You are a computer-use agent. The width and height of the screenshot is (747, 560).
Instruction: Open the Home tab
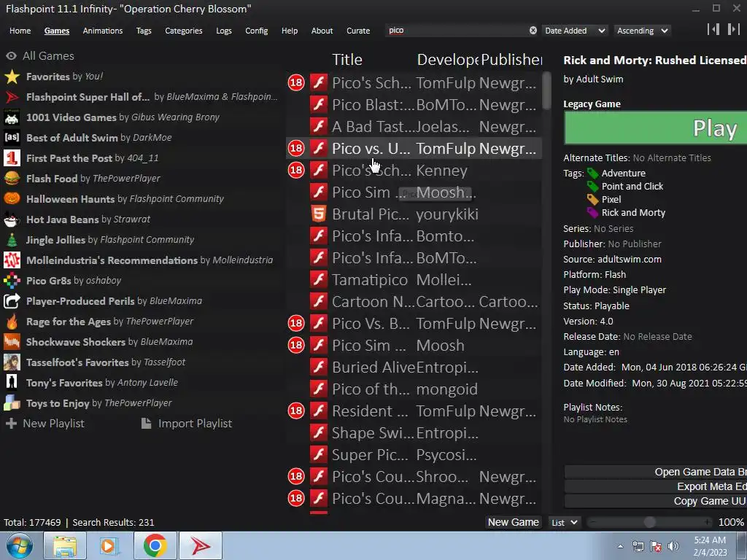tap(20, 31)
